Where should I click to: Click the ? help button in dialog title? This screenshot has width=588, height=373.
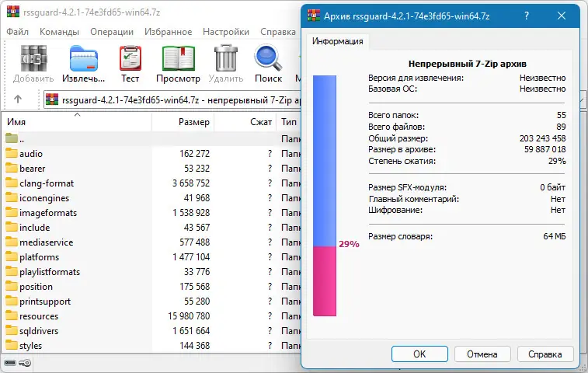[x=527, y=16]
